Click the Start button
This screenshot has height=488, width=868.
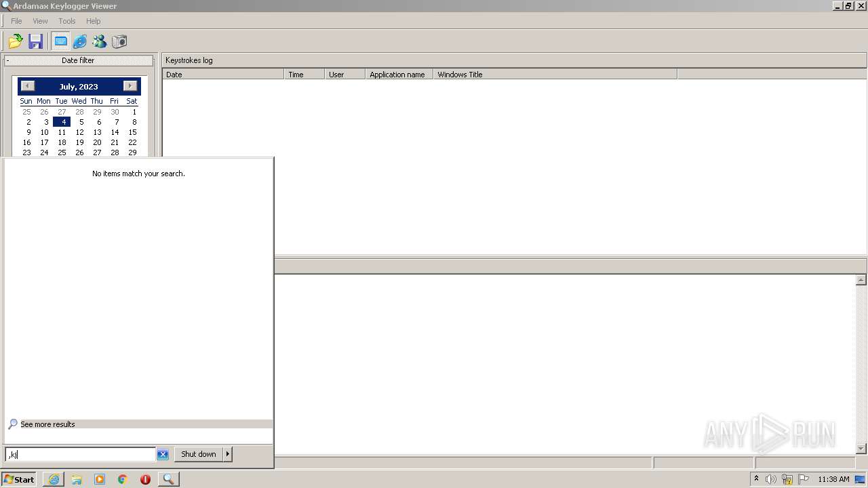click(19, 479)
